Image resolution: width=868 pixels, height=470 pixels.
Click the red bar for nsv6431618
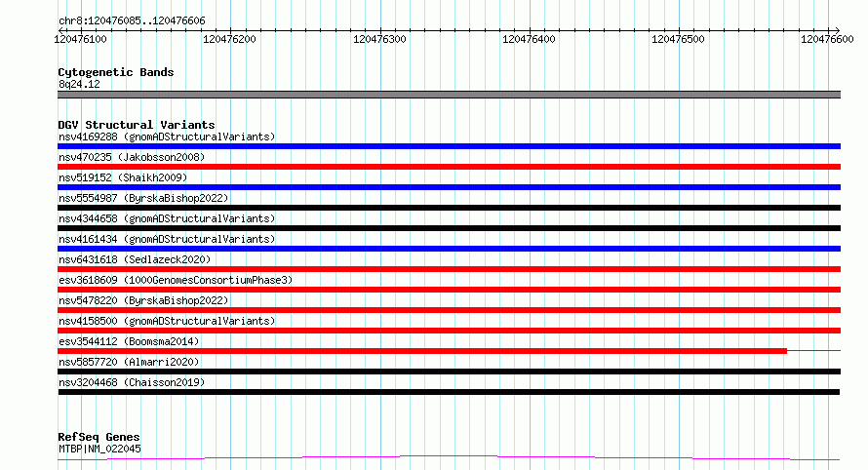[449, 269]
